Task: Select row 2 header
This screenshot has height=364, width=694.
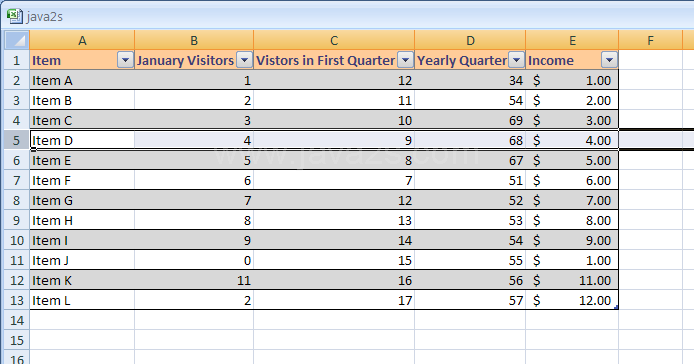Action: point(17,80)
